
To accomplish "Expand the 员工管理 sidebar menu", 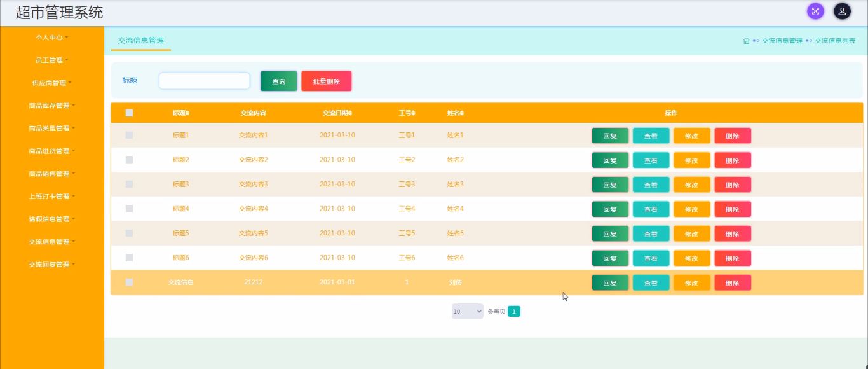I will pos(52,60).
